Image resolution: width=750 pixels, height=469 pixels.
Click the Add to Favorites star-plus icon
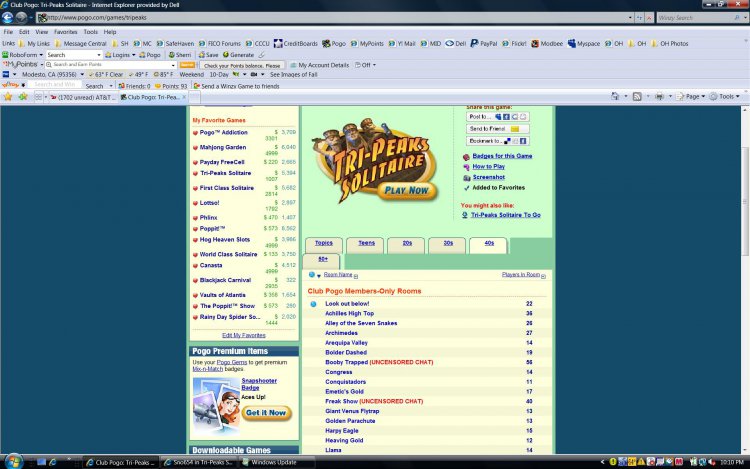(x=23, y=97)
